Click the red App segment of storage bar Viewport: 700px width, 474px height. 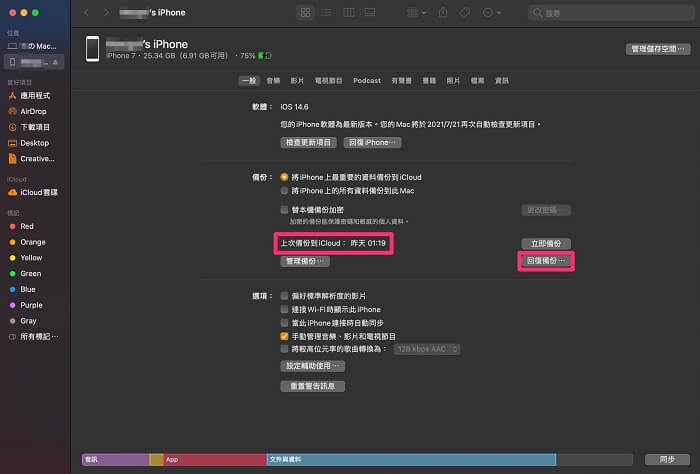coord(215,459)
